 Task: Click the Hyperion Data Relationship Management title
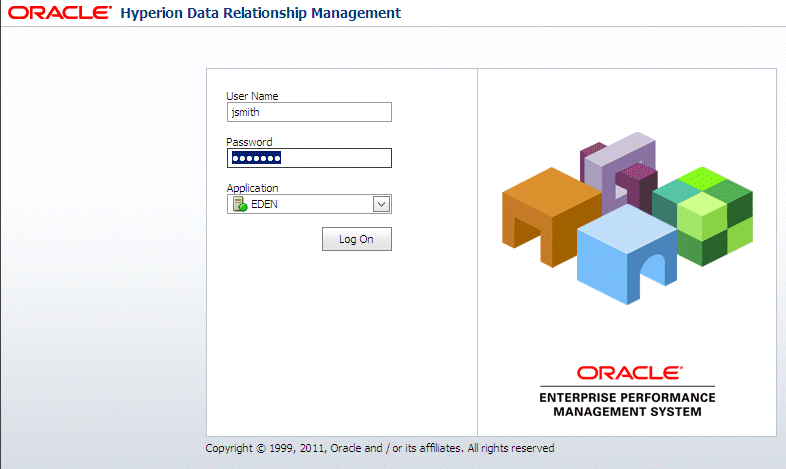coord(261,13)
